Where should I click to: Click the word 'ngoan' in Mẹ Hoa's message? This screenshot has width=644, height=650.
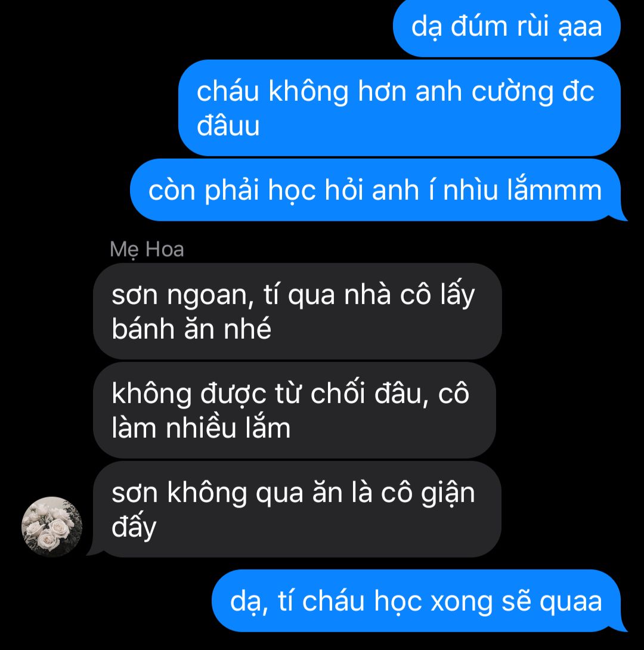[x=210, y=297]
